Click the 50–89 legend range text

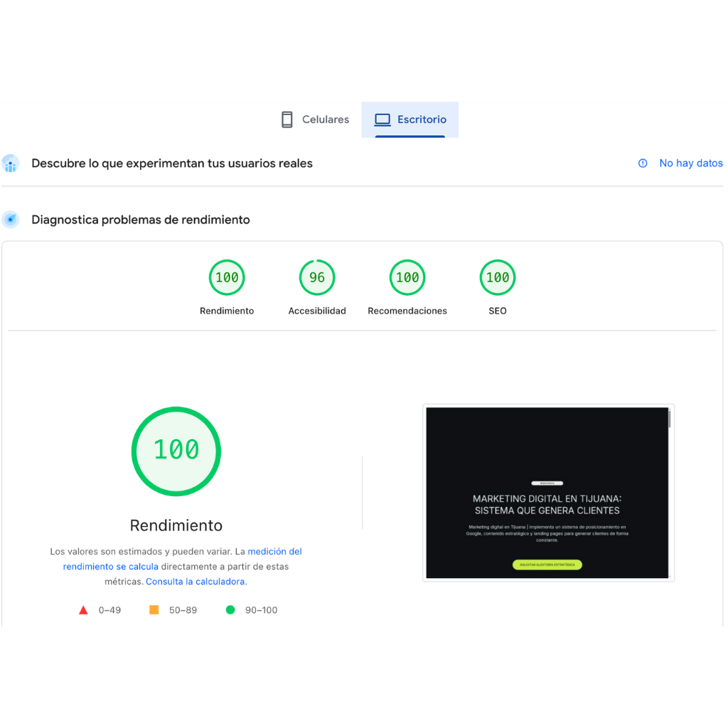pos(183,610)
